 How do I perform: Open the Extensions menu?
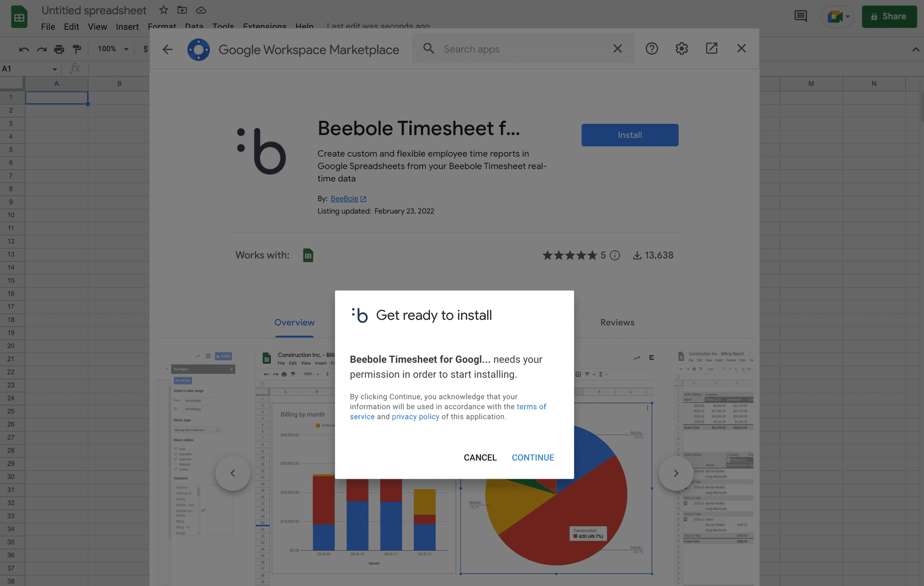point(264,26)
